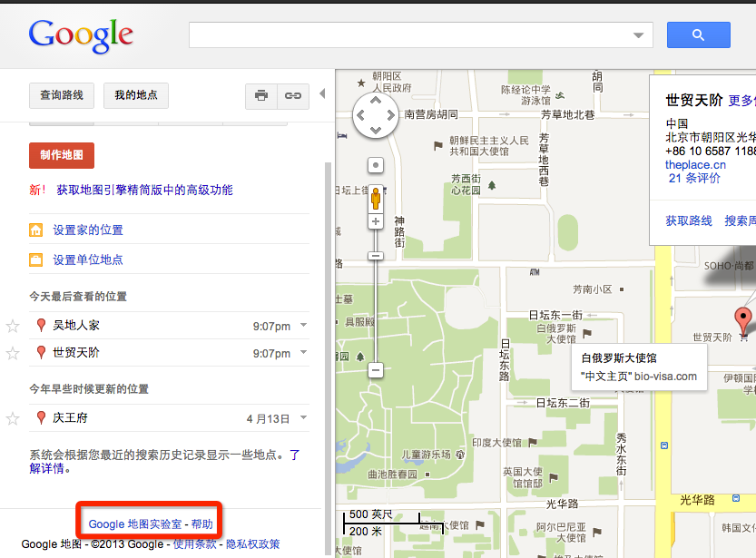Zoom out with the minus button

point(376,370)
